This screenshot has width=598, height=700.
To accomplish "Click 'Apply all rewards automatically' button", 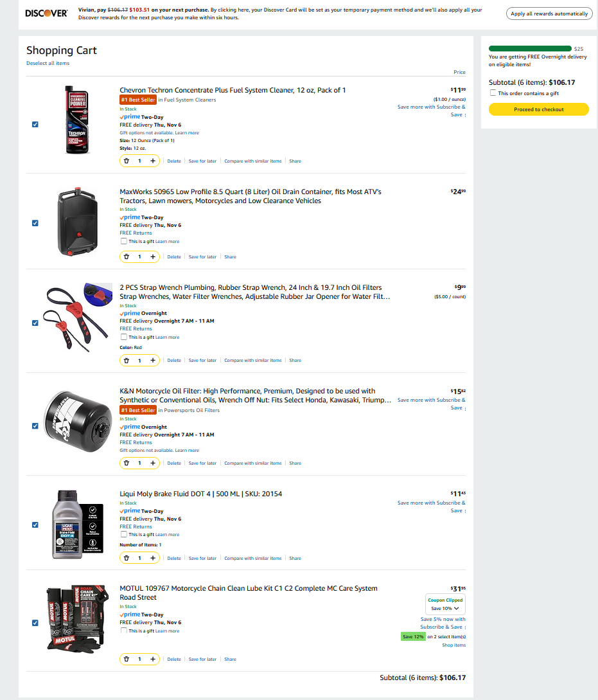I will coord(549,13).
